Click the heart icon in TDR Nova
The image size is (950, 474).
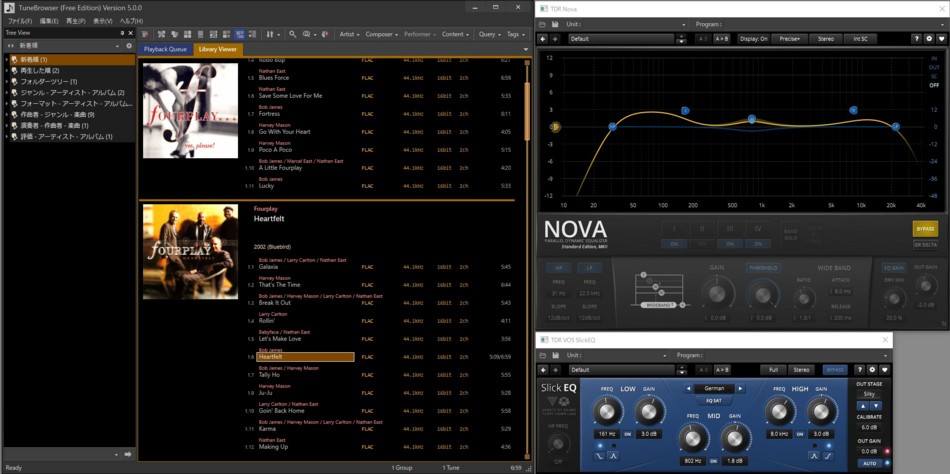coord(942,39)
